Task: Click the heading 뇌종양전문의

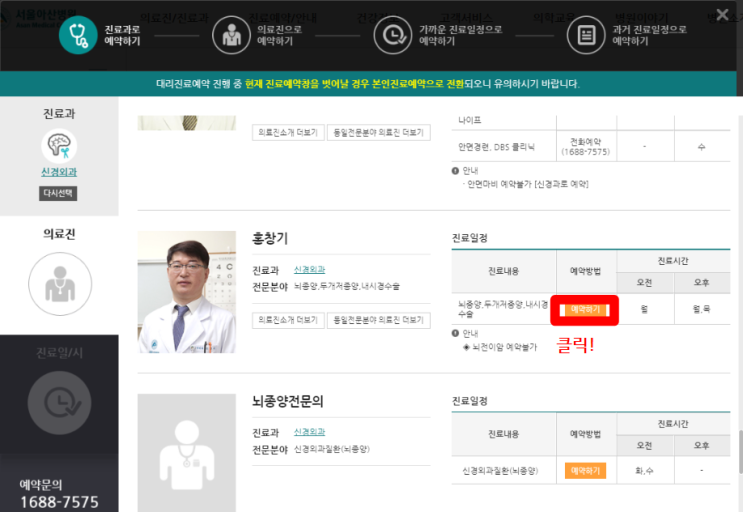Action: pyautogui.click(x=288, y=401)
